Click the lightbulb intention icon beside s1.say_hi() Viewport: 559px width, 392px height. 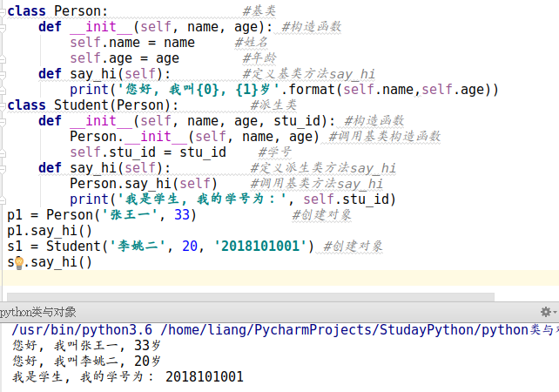18,263
